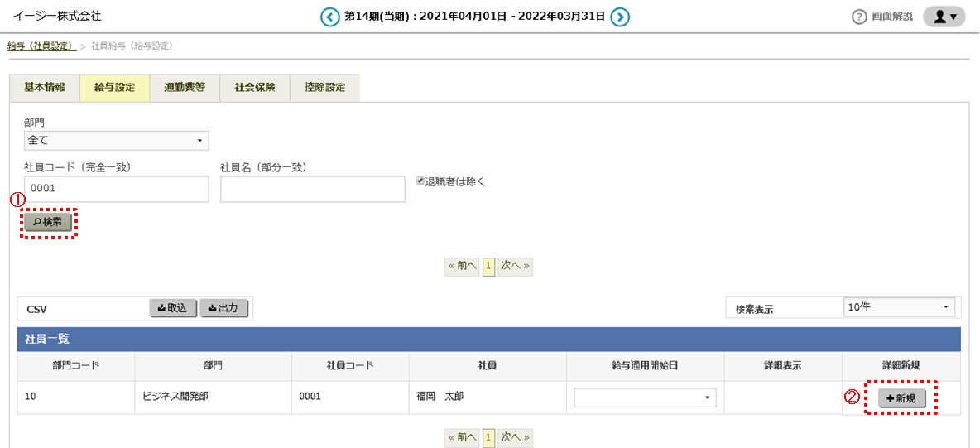Click the CSV 出力 export button
This screenshot has width=980, height=448.
[x=223, y=308]
